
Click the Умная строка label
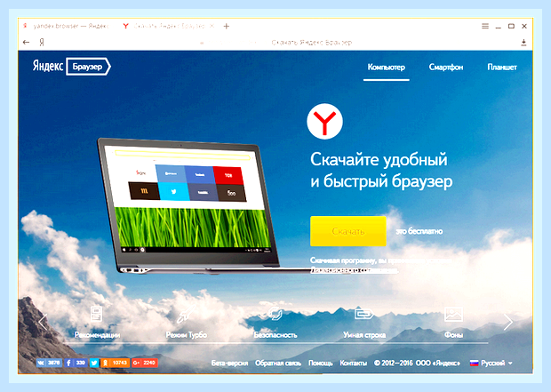364,335
